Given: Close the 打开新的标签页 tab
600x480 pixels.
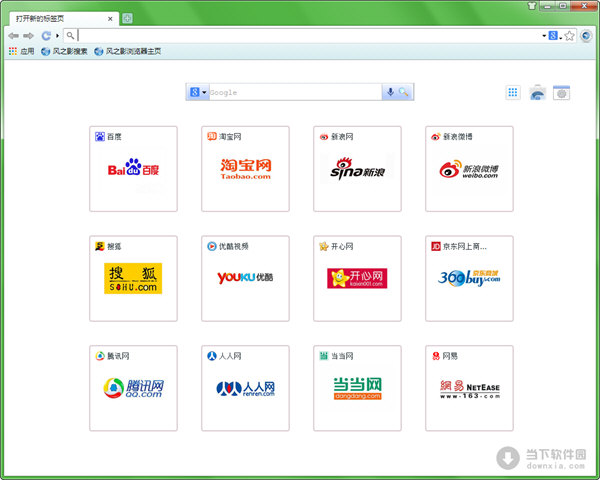Looking at the screenshot, I should [x=110, y=18].
